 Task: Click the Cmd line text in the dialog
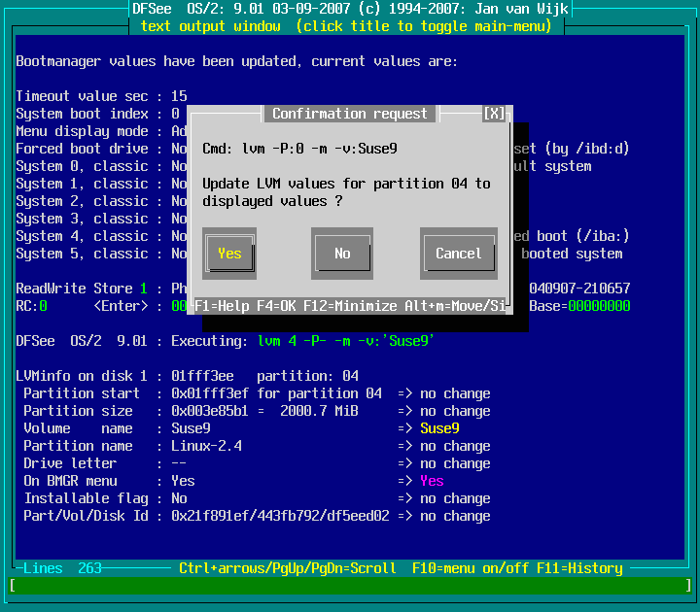(299, 149)
